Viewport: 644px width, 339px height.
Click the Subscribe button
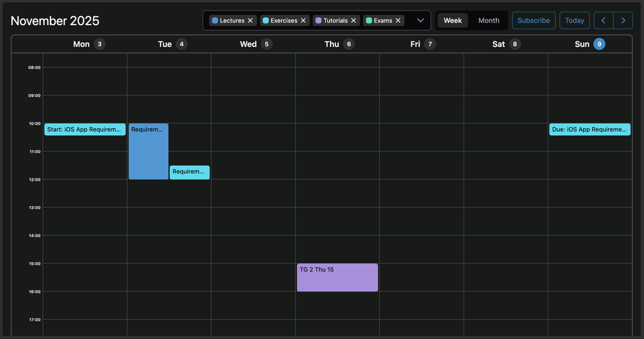533,21
